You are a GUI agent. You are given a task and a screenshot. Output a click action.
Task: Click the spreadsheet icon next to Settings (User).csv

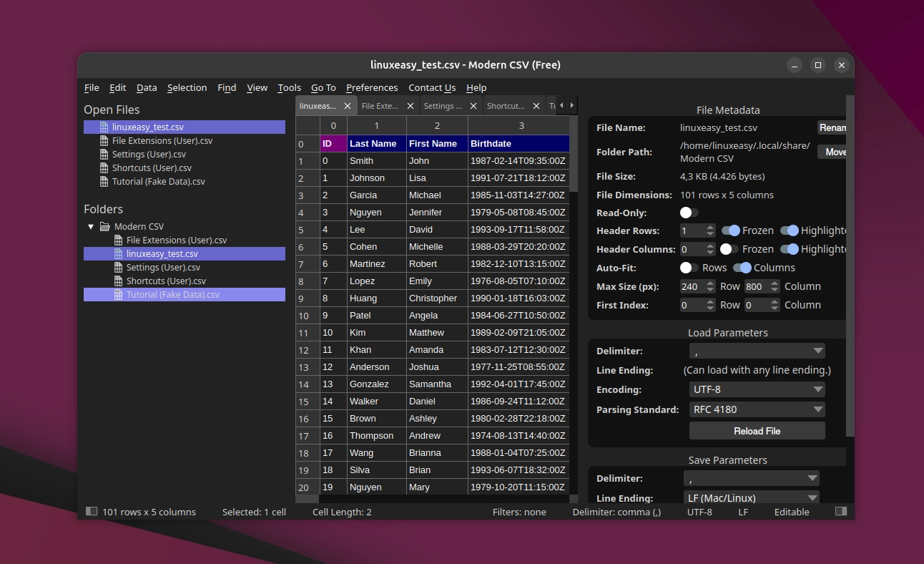coord(104,154)
